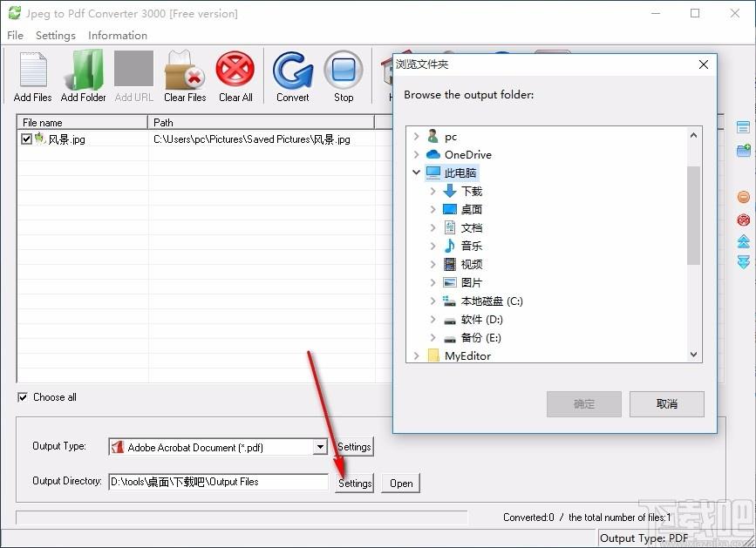The image size is (756, 548).
Task: Click Settings button beside Output Type
Action: [x=354, y=447]
